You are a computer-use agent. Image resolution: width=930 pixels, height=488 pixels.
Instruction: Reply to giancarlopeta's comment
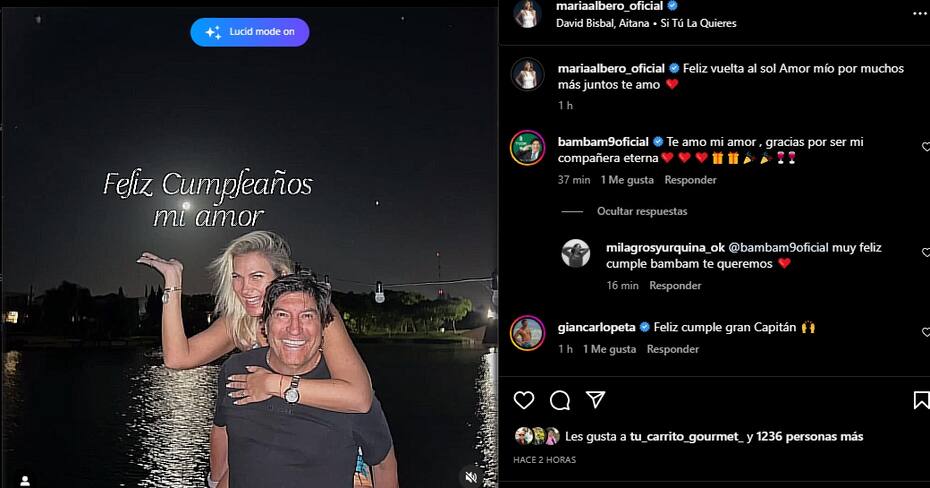(x=673, y=349)
